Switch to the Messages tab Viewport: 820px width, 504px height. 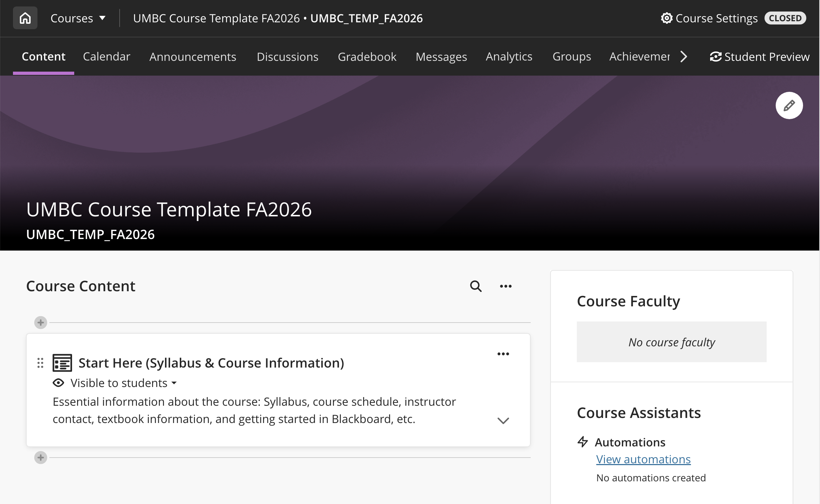click(441, 57)
